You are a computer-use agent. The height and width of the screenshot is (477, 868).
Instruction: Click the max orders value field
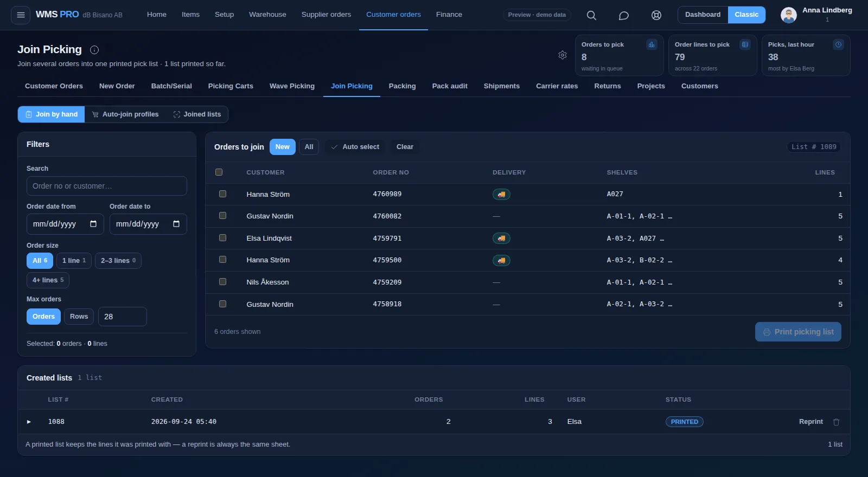point(123,317)
